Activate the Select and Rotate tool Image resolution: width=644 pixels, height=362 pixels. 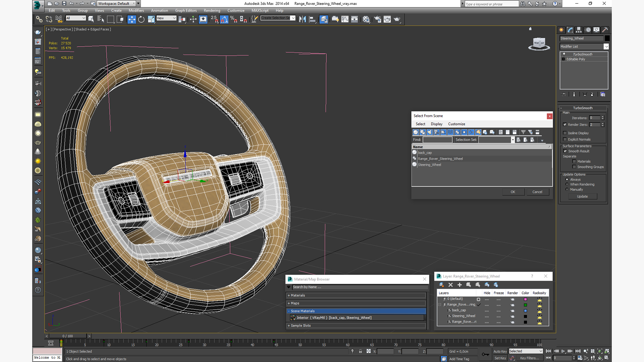tap(141, 19)
